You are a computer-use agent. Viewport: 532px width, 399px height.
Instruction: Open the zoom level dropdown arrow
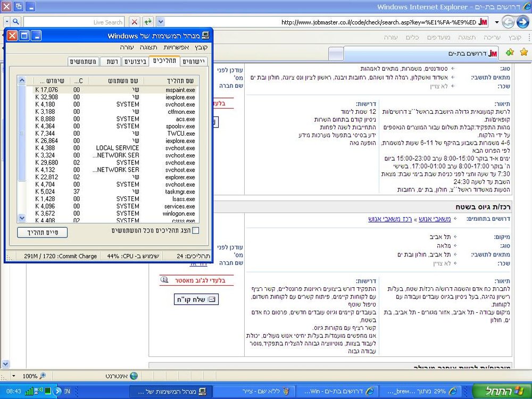click(x=14, y=376)
